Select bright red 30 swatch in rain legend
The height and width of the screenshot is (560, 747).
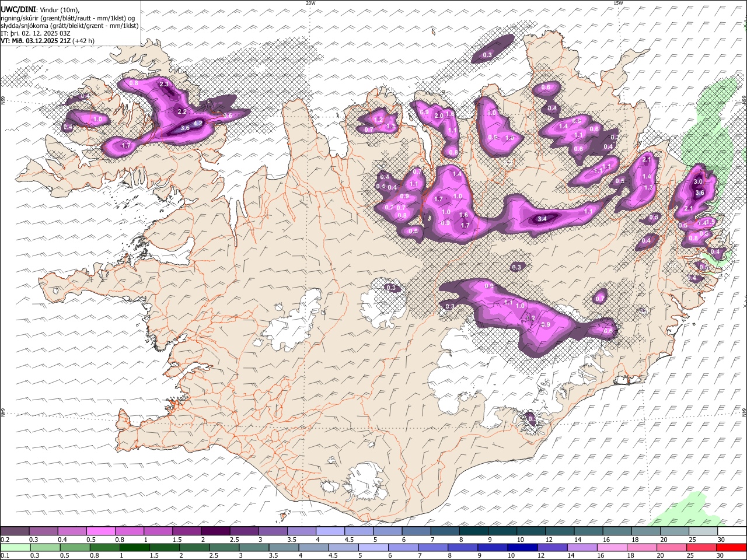[731, 548]
